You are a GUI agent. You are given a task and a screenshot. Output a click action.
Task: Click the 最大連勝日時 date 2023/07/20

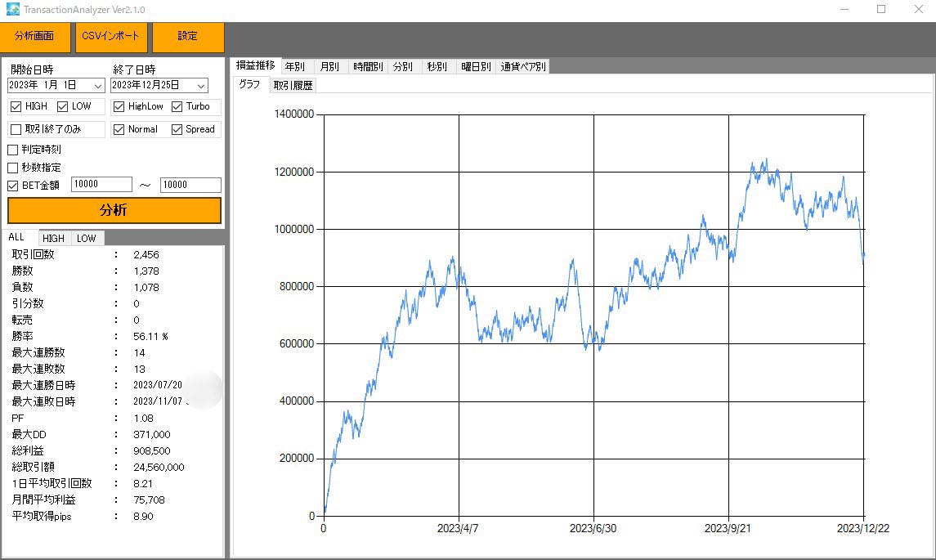coord(158,385)
